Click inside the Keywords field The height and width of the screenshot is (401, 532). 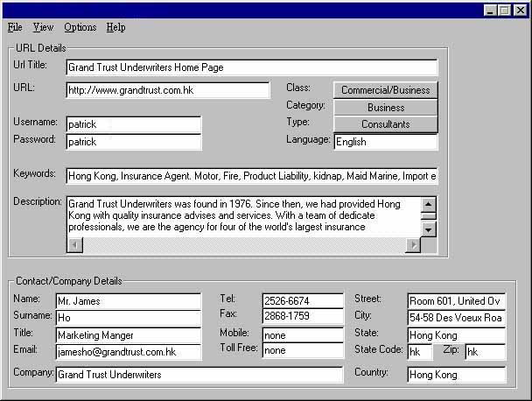(252, 176)
